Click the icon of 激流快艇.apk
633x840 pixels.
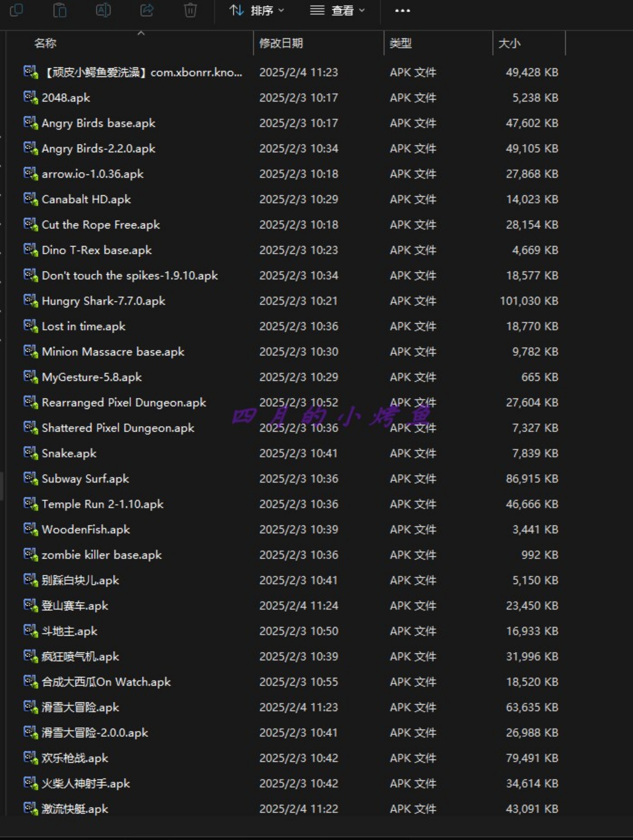tap(31, 809)
